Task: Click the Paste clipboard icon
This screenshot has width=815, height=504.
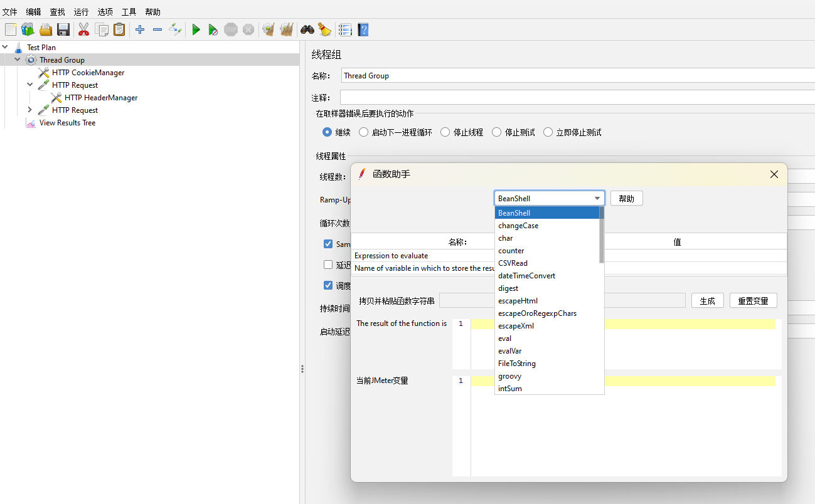Action: click(x=119, y=29)
